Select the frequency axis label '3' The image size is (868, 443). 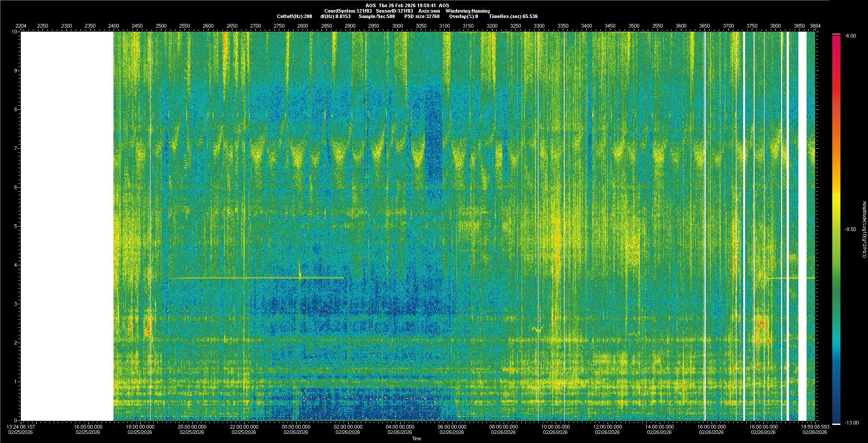click(x=16, y=304)
